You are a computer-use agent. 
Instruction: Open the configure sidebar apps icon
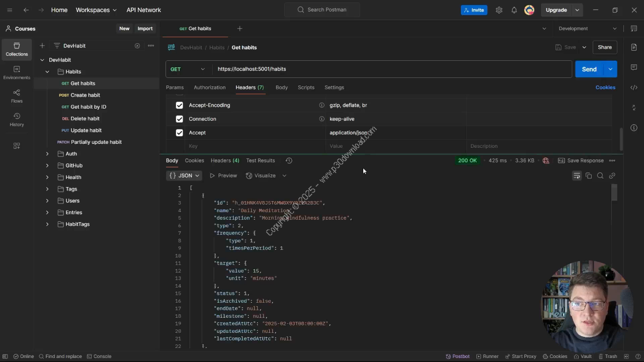point(17,146)
